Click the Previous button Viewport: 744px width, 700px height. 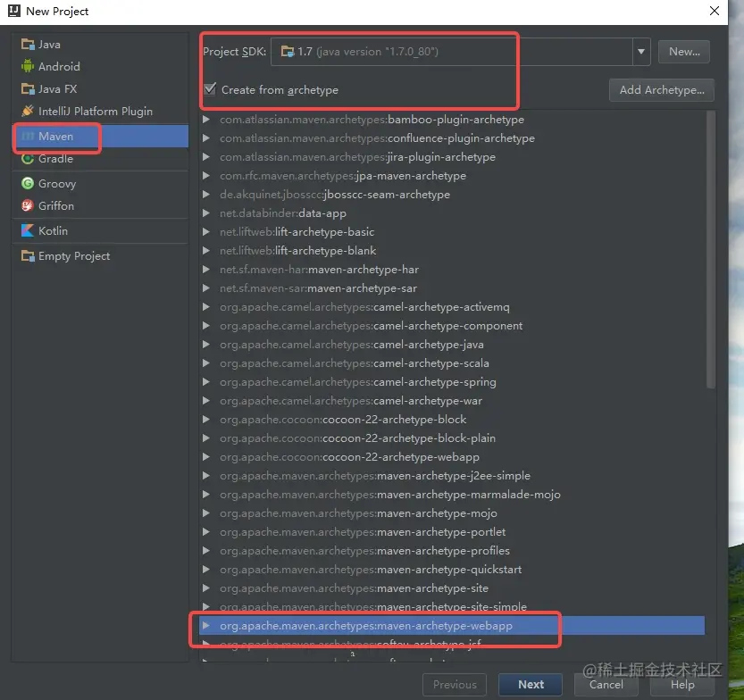[x=455, y=684]
